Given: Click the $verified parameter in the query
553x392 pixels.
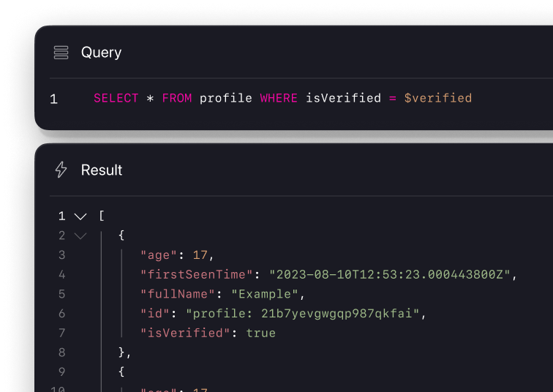Looking at the screenshot, I should click(x=437, y=98).
